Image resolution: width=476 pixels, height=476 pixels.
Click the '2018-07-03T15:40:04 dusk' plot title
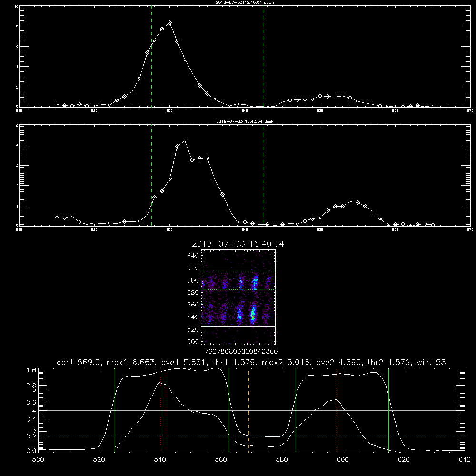click(245, 121)
